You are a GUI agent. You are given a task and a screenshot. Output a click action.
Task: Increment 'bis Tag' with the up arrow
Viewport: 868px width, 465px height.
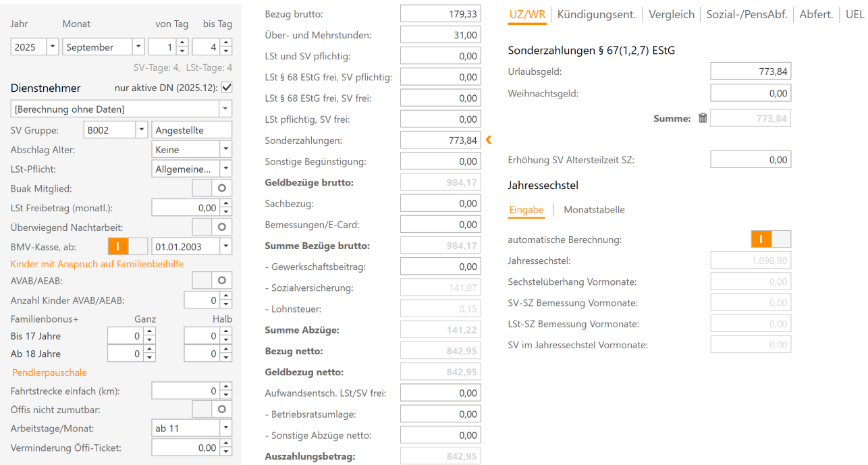226,42
